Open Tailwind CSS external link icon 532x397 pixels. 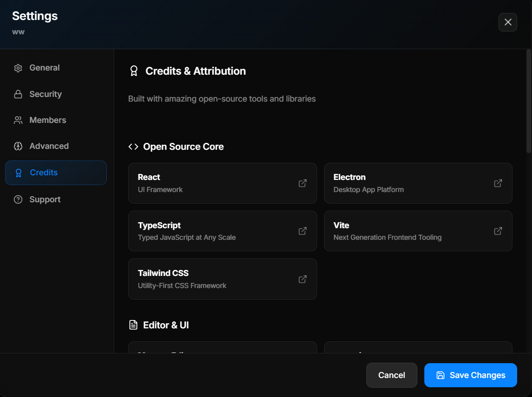coord(303,279)
